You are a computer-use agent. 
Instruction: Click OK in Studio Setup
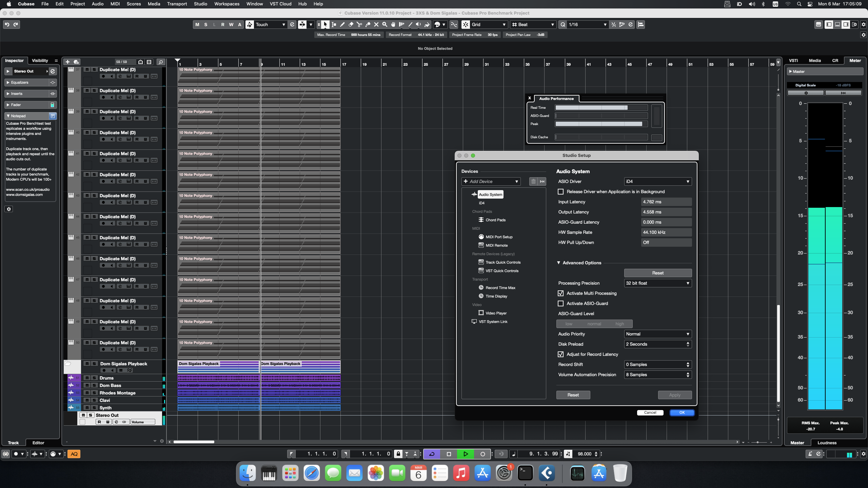[682, 412]
